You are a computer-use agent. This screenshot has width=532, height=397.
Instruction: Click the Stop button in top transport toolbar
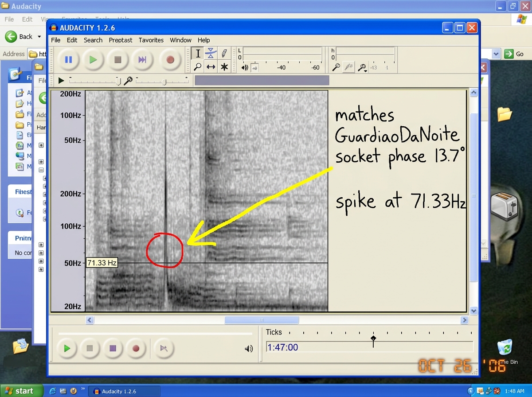[x=118, y=59]
